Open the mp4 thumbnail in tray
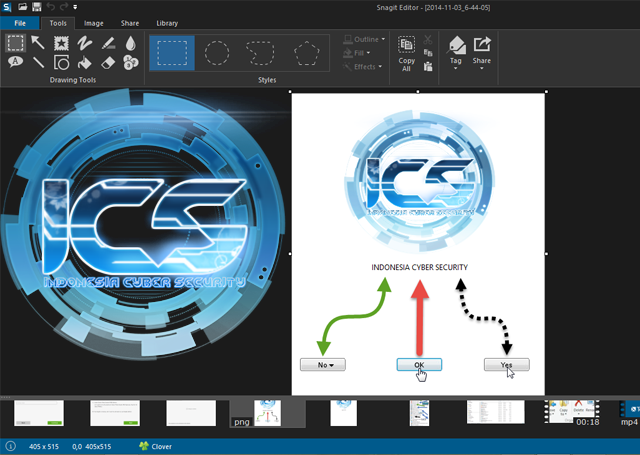 click(629, 413)
